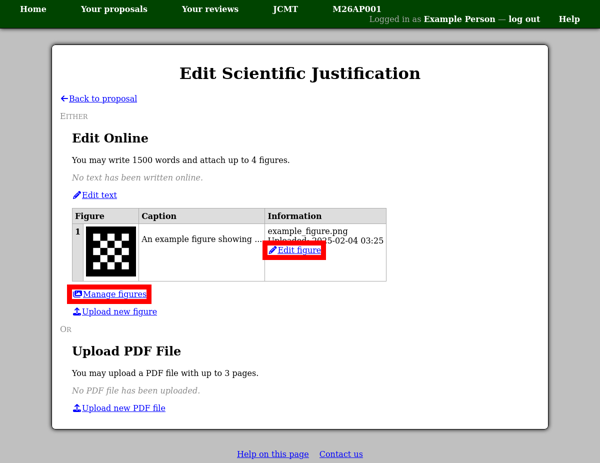This screenshot has height=463, width=600.
Task: Click the Contact us footer link
Action: [x=341, y=454]
